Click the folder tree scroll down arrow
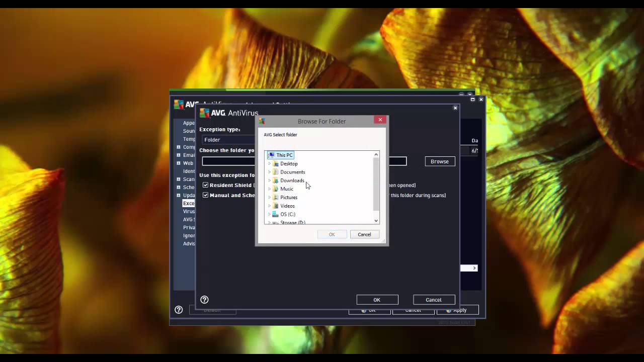 point(376,221)
